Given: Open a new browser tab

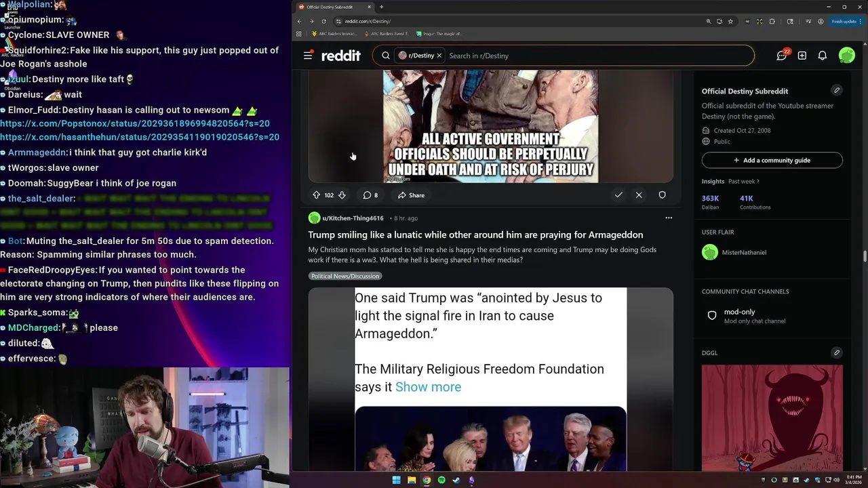Looking at the screenshot, I should tap(381, 7).
